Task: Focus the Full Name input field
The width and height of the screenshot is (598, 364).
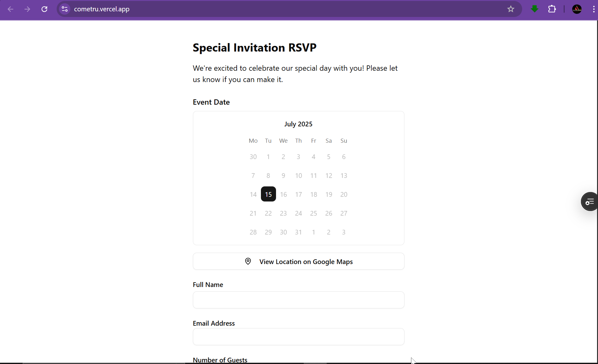Action: [298, 300]
